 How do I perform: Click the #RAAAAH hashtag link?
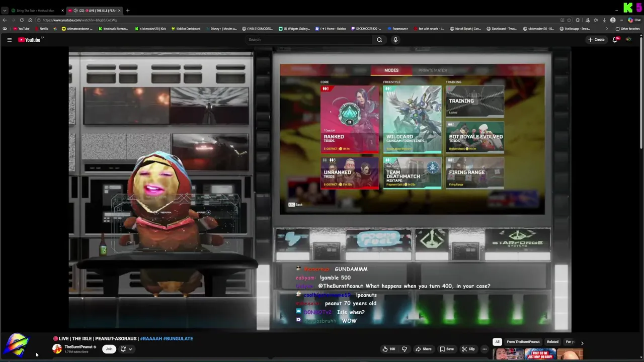tap(151, 339)
